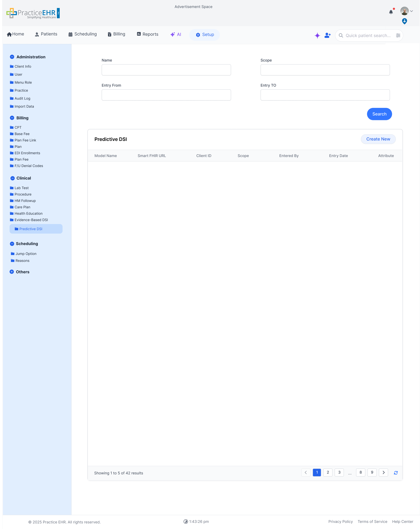The image size is (420, 529).
Task: Click the notification bell icon
Action: pyautogui.click(x=391, y=12)
